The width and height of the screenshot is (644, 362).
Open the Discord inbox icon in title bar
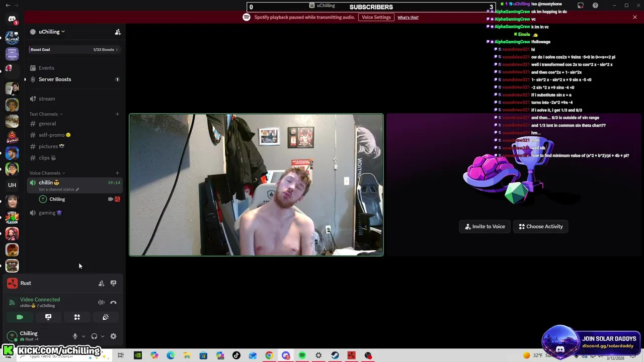pyautogui.click(x=580, y=6)
